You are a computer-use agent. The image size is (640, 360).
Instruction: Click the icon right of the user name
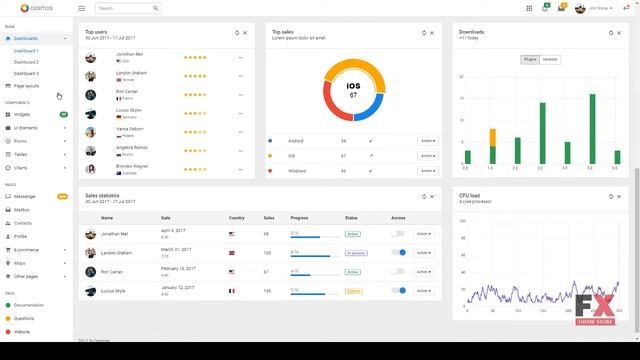pos(627,8)
